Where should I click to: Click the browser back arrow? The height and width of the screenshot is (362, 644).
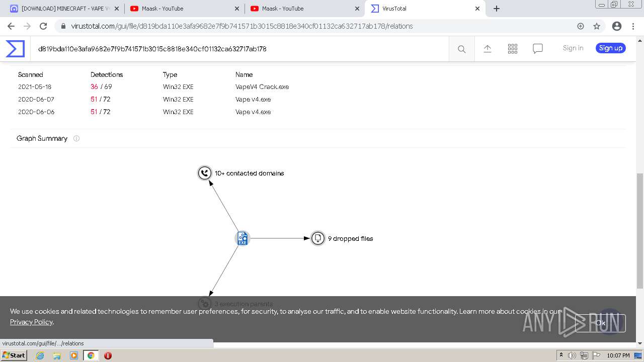click(11, 26)
